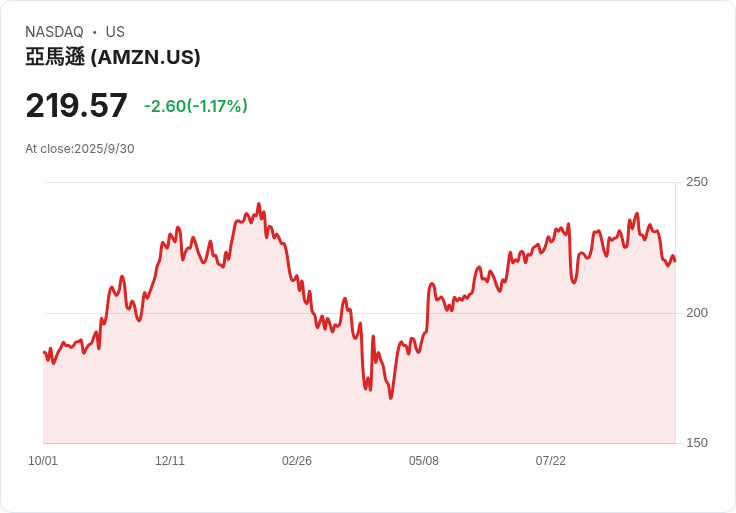Screen dimensions: 736x513
Task: Click the NASDAQ exchange label
Action: (x=54, y=32)
